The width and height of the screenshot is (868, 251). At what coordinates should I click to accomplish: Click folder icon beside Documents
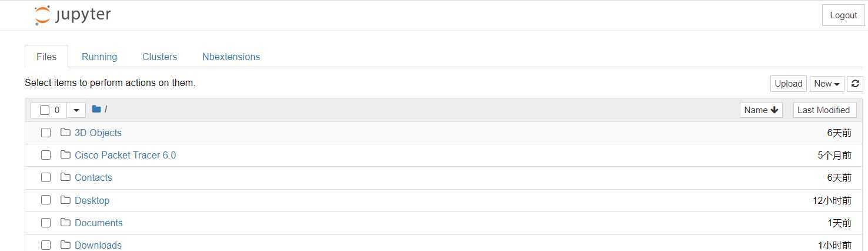point(65,222)
